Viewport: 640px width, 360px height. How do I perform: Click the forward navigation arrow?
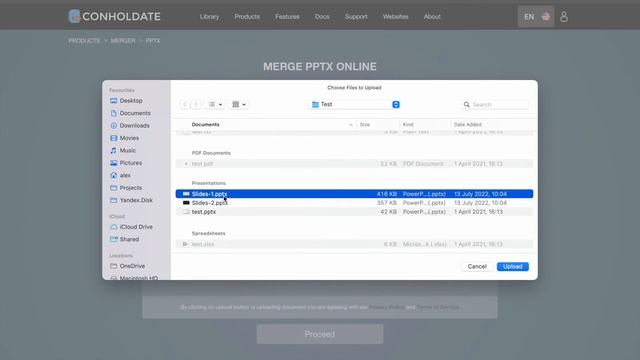(196, 104)
